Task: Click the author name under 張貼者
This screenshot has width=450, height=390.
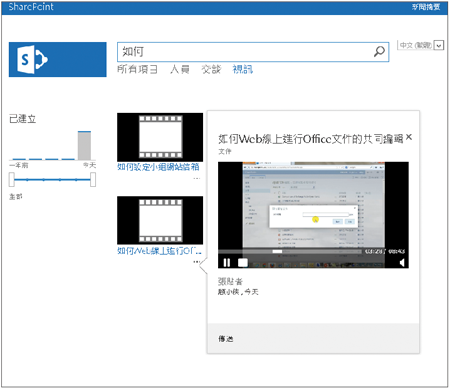Action: click(229, 292)
